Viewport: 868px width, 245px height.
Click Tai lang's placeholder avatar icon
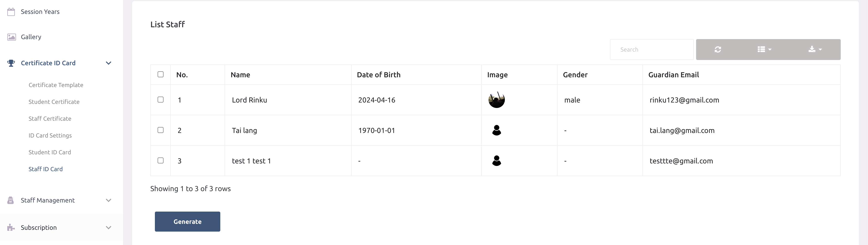(x=496, y=130)
